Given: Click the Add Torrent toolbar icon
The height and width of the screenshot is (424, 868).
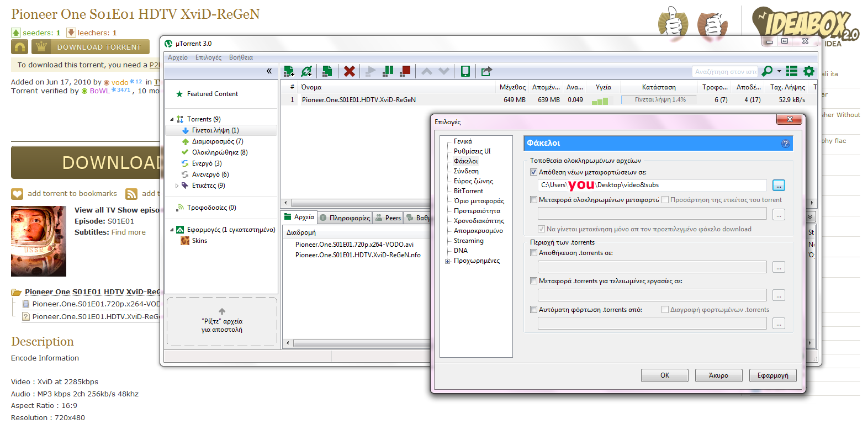Looking at the screenshot, I should click(x=289, y=71).
